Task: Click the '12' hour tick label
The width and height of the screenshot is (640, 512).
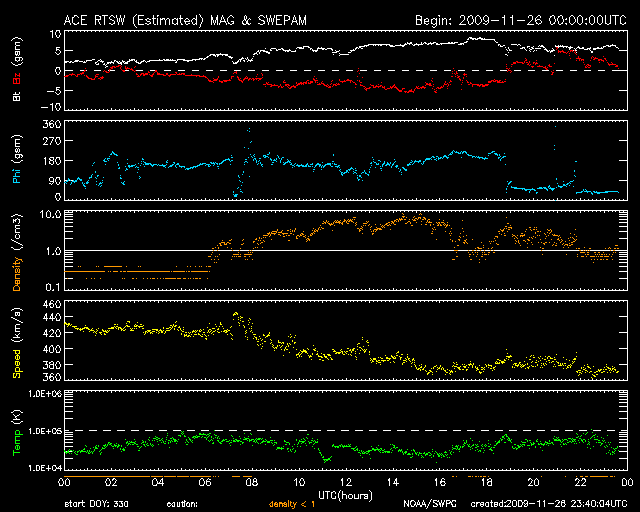Action: point(346,482)
